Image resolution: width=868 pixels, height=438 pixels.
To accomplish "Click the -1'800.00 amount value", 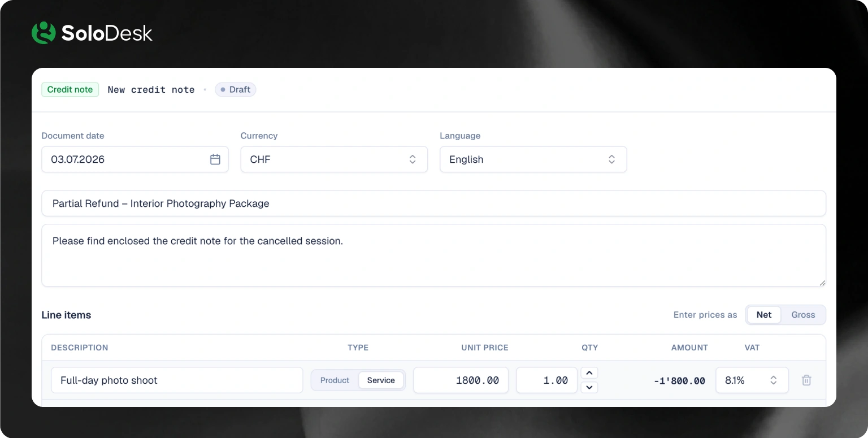I will [x=679, y=381].
